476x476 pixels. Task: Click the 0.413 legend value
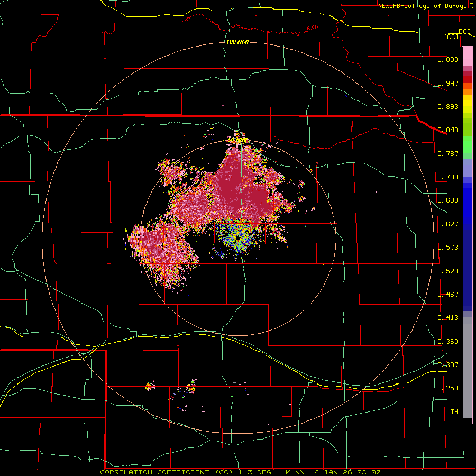tap(448, 318)
